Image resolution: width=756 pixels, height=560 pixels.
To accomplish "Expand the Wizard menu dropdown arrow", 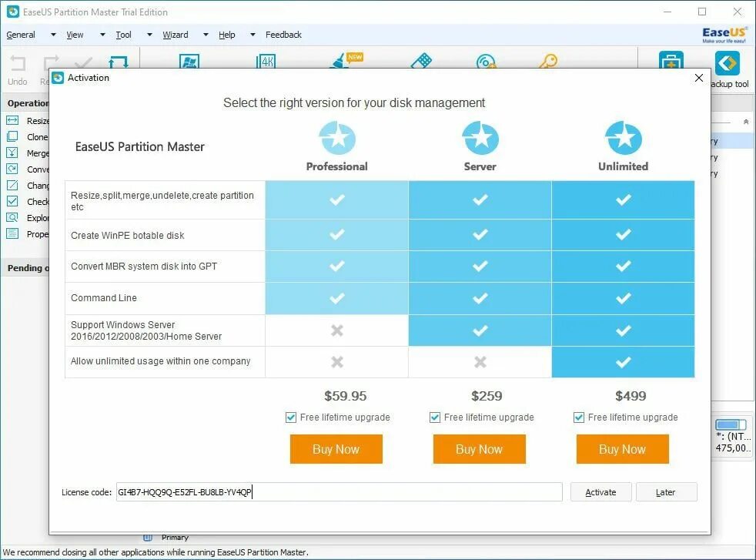I will coord(206,35).
